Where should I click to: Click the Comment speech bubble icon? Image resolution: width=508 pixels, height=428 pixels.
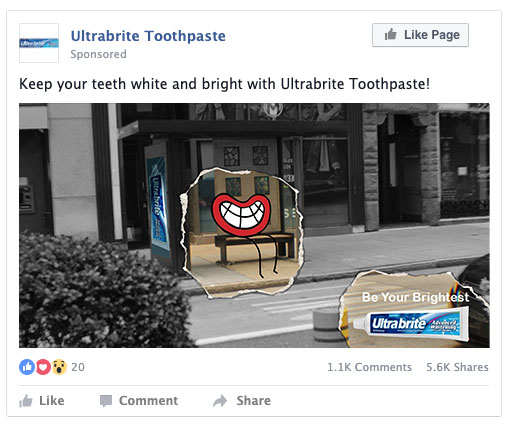(x=106, y=401)
